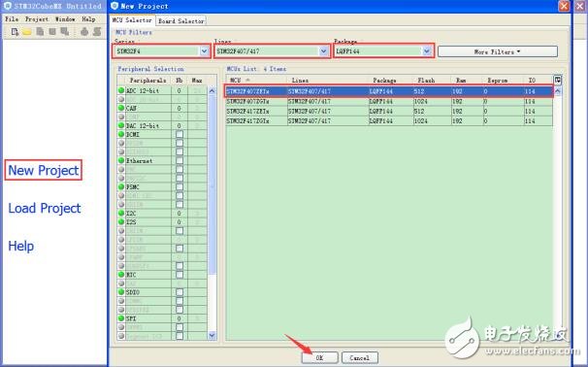Open the Package LQFP144 dropdown
This screenshot has width=588, height=367.
[x=426, y=51]
